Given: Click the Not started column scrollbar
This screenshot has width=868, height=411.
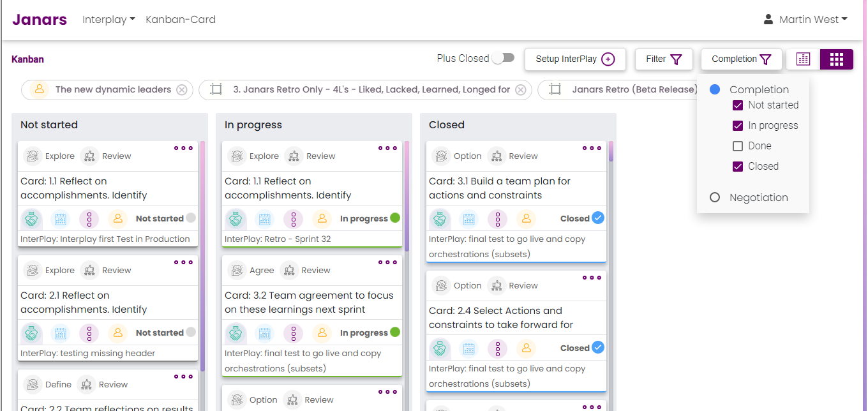Looking at the screenshot, I should 202,255.
